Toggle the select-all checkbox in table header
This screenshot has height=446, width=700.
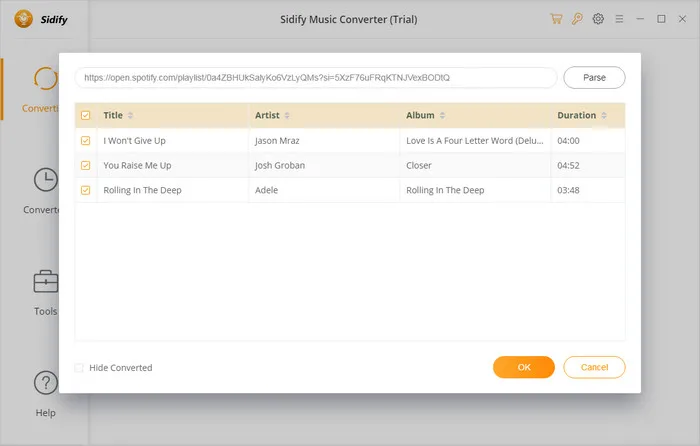(x=85, y=116)
